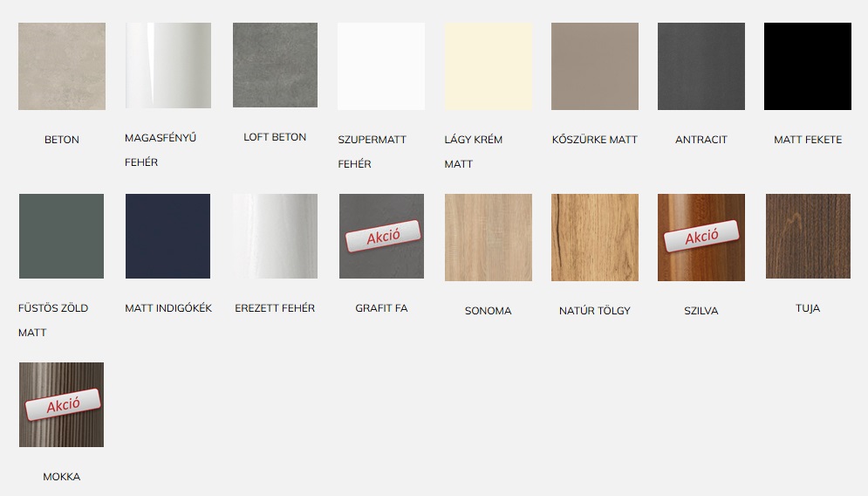The width and height of the screenshot is (868, 496).
Task: Click the Mokka text label
Action: pyautogui.click(x=61, y=477)
